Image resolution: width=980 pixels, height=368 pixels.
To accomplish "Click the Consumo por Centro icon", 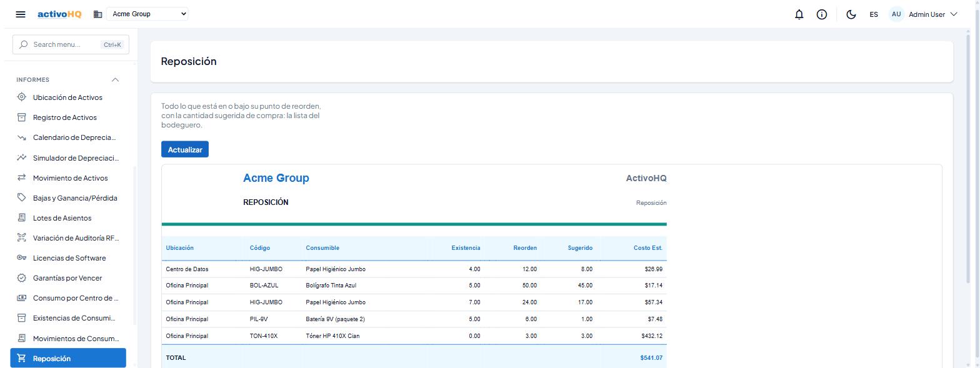I will point(22,297).
